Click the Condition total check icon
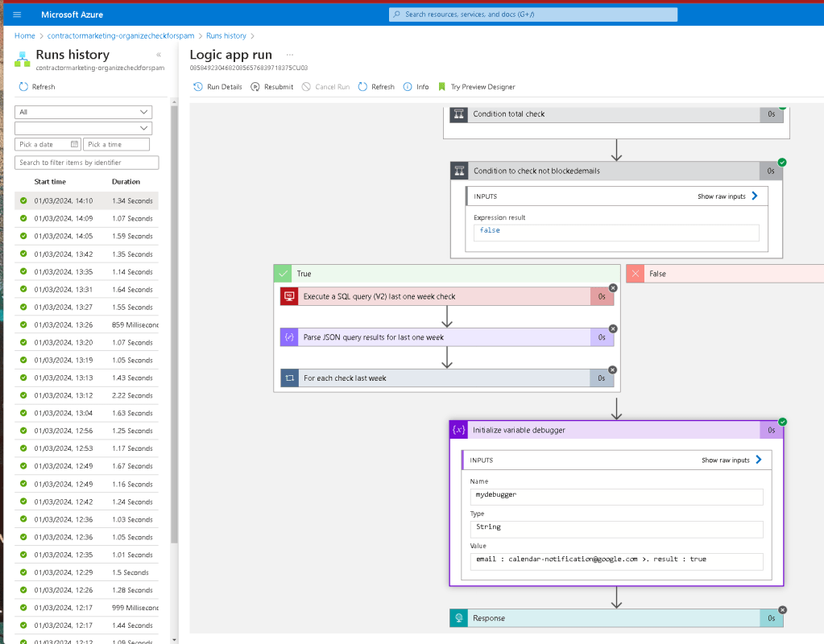824x644 pixels. tap(459, 114)
